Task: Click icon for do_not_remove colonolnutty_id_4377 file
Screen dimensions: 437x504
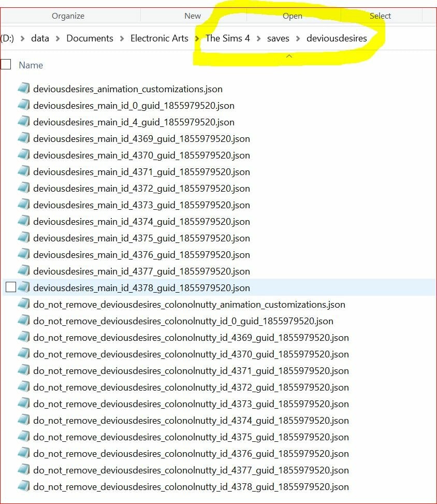Action: (24, 469)
